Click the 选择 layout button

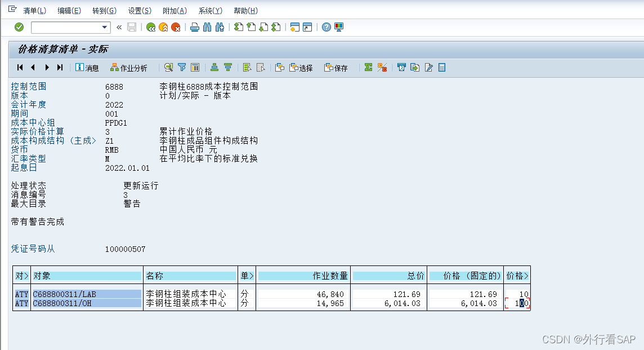click(x=301, y=68)
